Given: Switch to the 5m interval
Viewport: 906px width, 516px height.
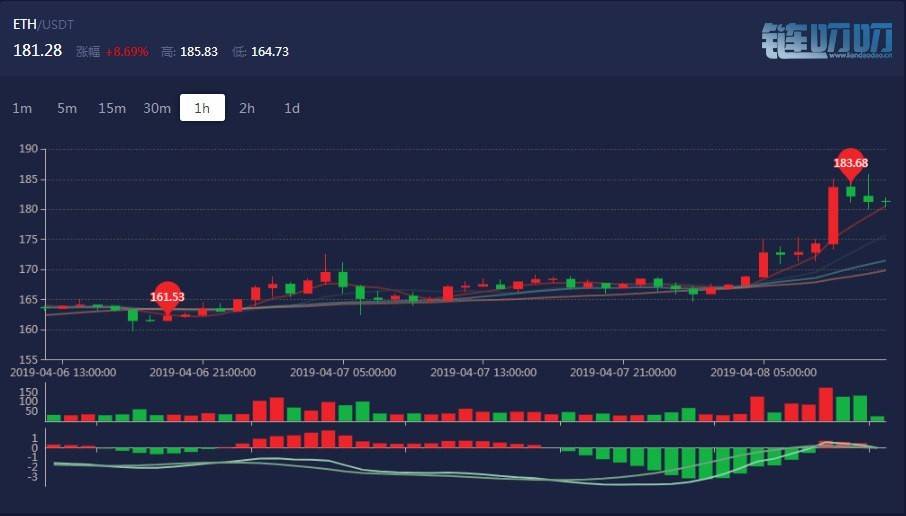Looking at the screenshot, I should coord(67,108).
